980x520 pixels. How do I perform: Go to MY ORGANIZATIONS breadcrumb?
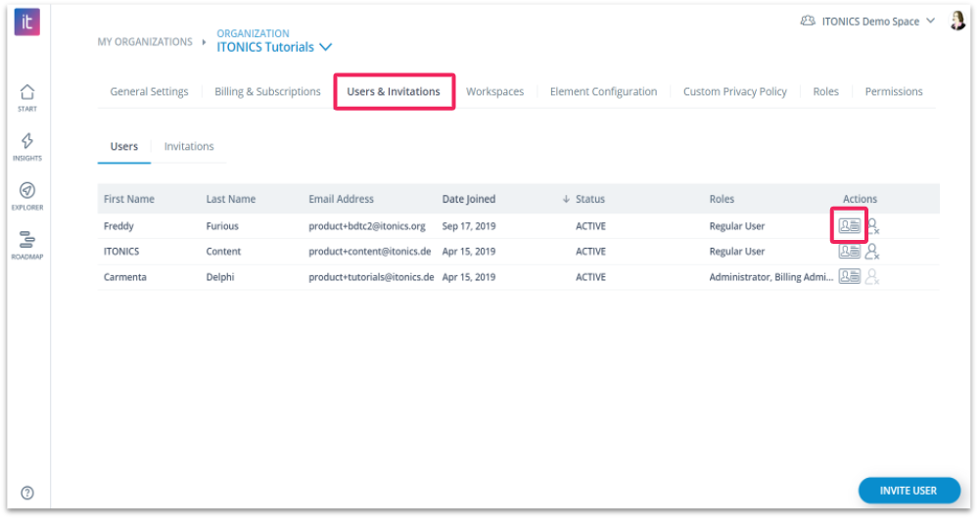click(145, 42)
